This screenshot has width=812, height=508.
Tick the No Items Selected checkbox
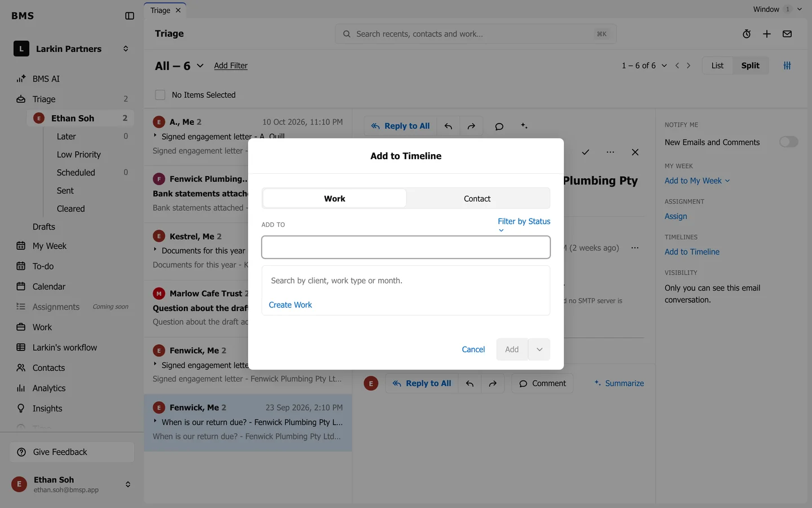point(160,95)
